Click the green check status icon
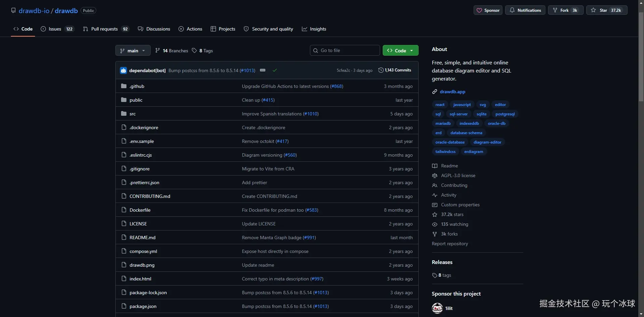The height and width of the screenshot is (317, 644). tap(275, 70)
